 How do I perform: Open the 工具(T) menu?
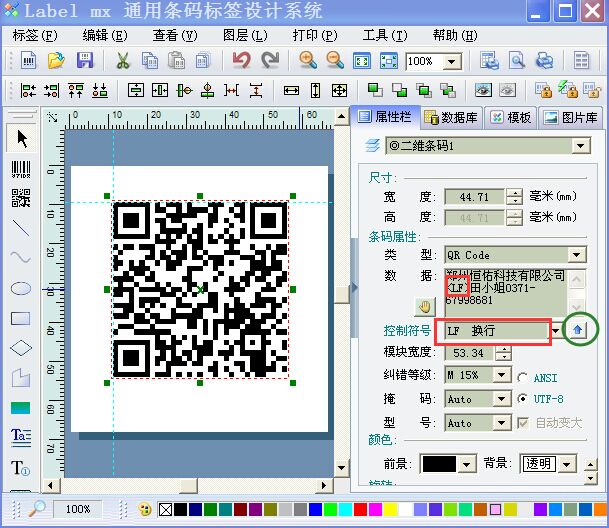point(385,36)
